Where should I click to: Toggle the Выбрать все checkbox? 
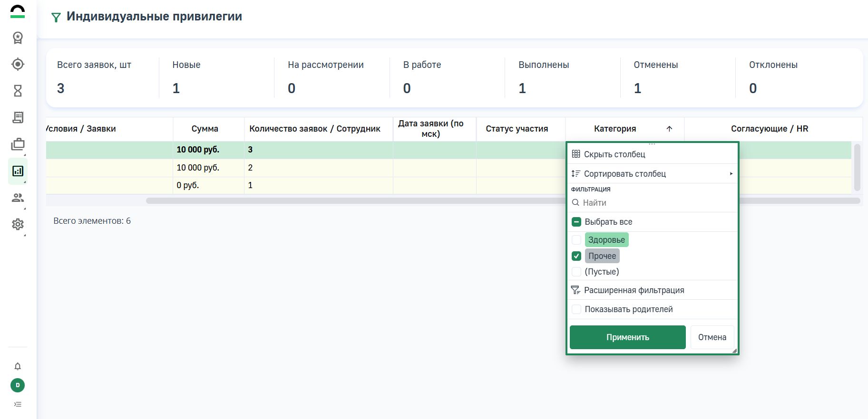coord(576,222)
